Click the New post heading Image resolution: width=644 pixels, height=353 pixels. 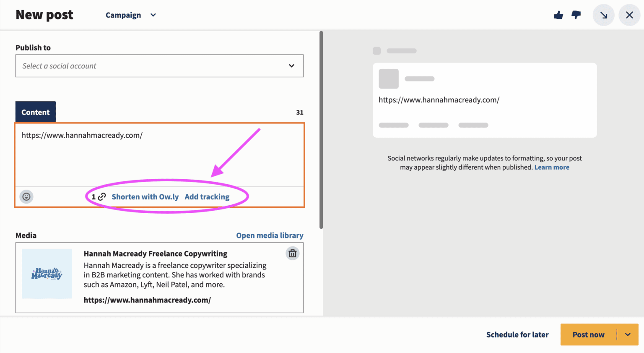click(44, 15)
